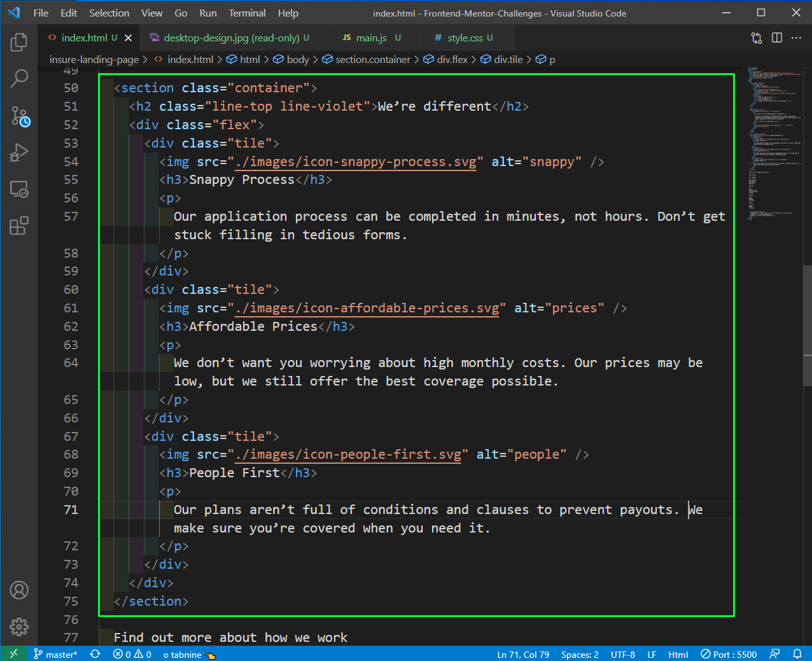This screenshot has height=661, width=812.
Task: Open the Source Control view
Action: [19, 116]
